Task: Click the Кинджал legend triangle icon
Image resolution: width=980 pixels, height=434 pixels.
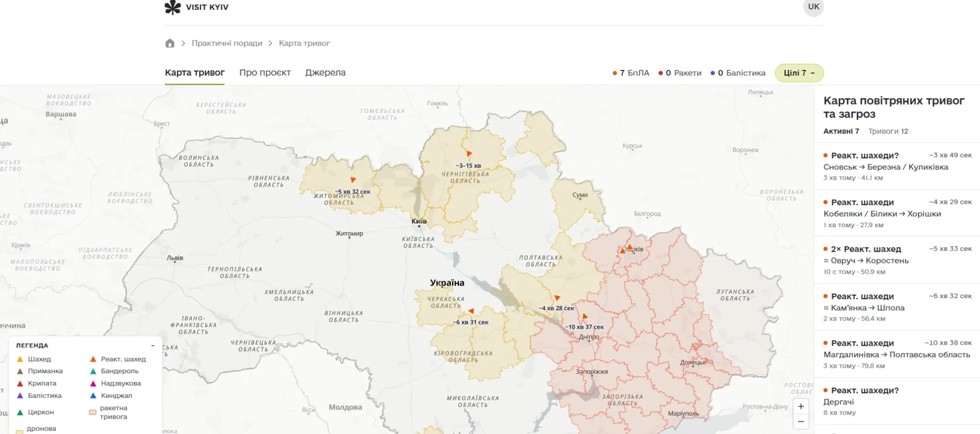Action: pos(93,396)
